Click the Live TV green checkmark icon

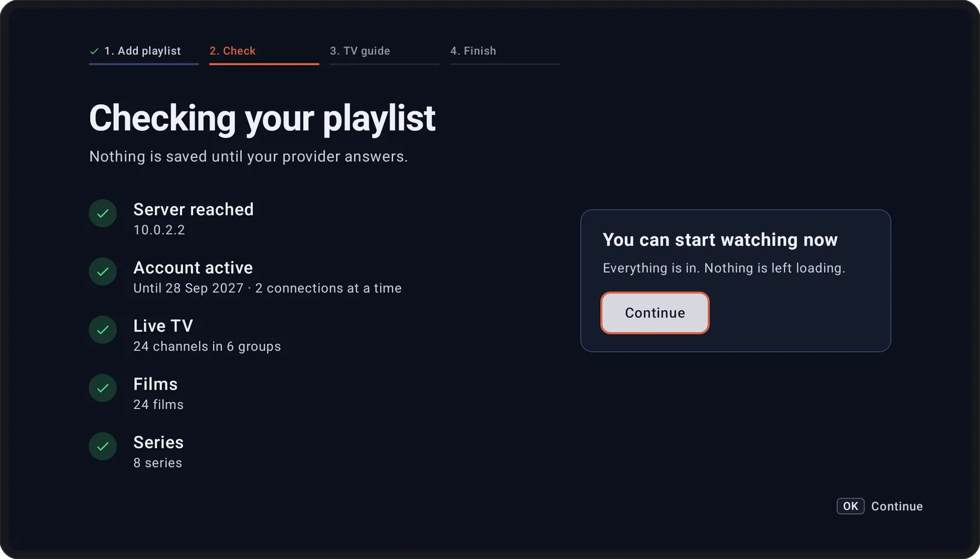[103, 329]
